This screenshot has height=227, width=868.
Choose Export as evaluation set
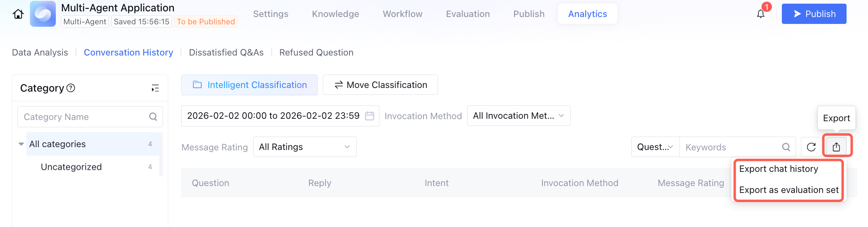[x=788, y=190]
